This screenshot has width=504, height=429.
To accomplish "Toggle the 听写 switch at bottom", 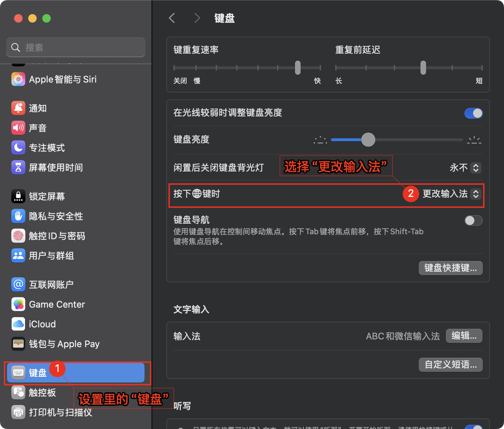I will tap(473, 427).
